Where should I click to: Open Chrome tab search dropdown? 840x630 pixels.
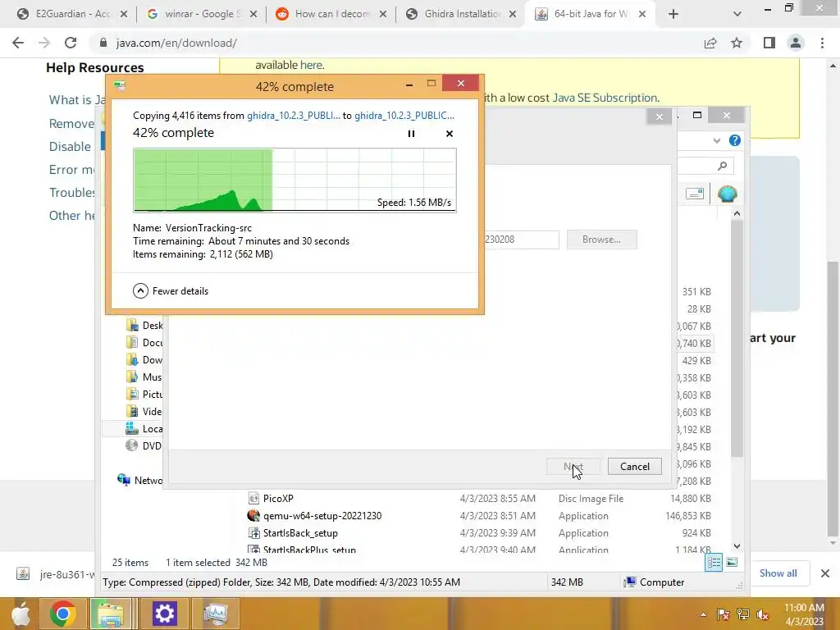point(737,14)
